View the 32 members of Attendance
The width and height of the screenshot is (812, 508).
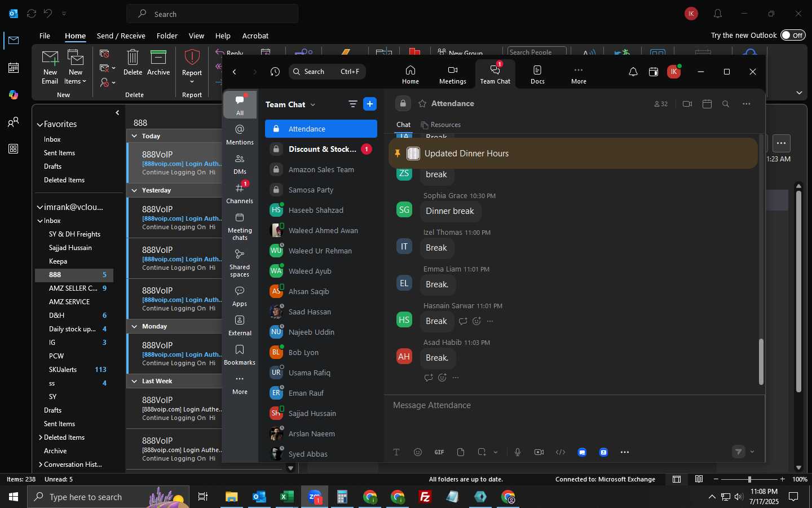[661, 104]
